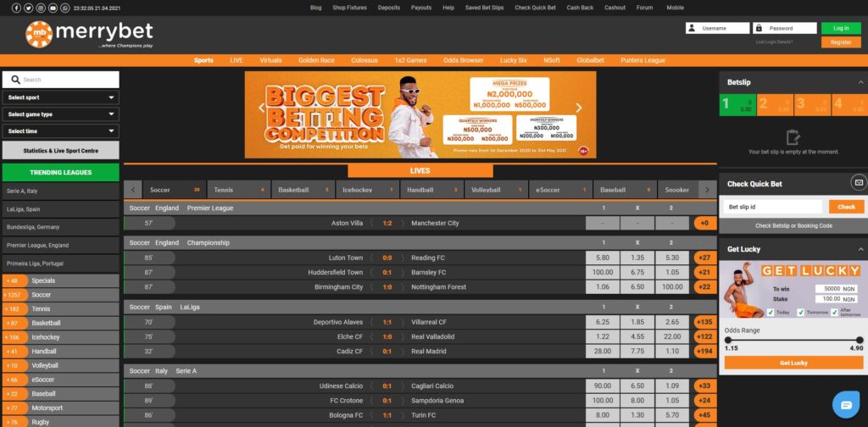
Task: Open Serie A, Italy trending league
Action: click(x=61, y=191)
